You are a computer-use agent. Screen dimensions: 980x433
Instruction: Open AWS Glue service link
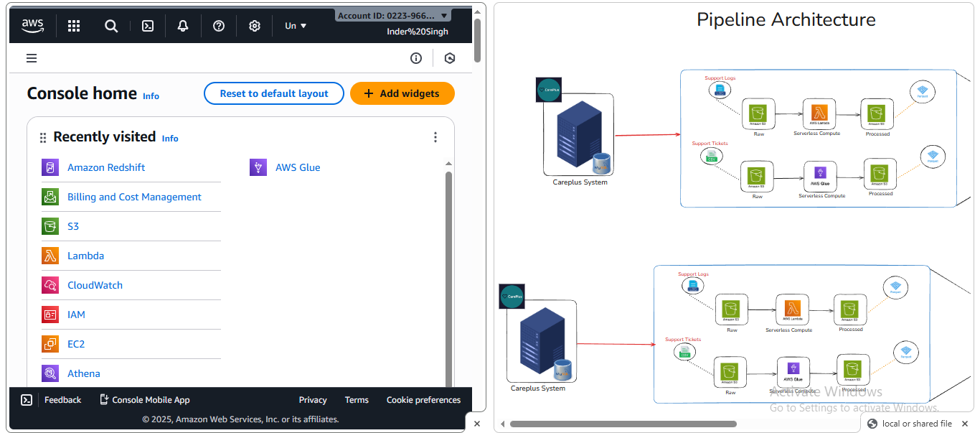(298, 167)
